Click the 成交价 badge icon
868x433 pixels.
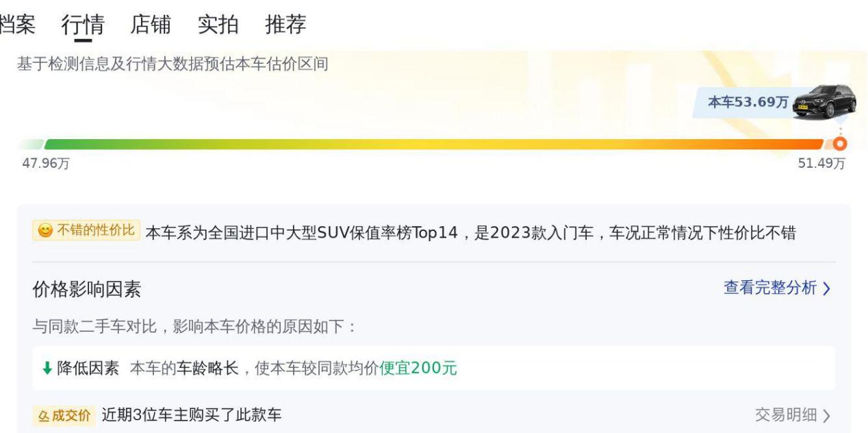click(x=62, y=415)
